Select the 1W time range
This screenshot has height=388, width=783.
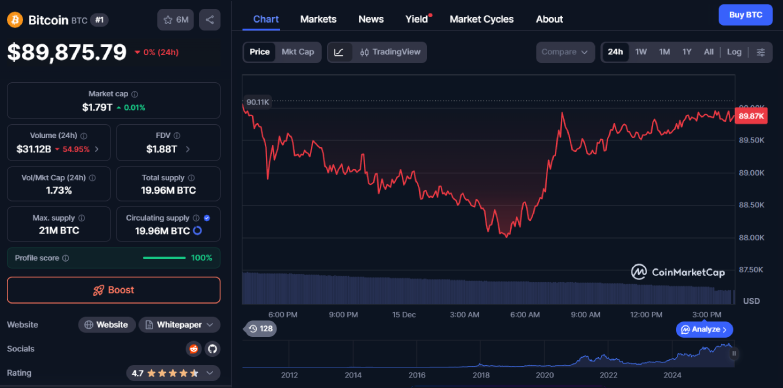click(x=641, y=52)
